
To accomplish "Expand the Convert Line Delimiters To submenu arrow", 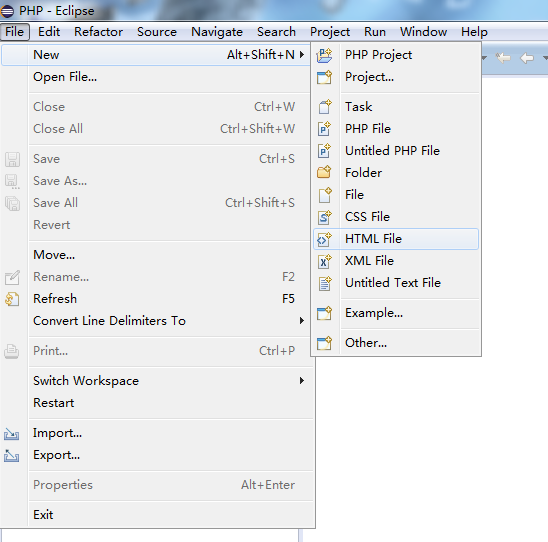I will coord(302,320).
